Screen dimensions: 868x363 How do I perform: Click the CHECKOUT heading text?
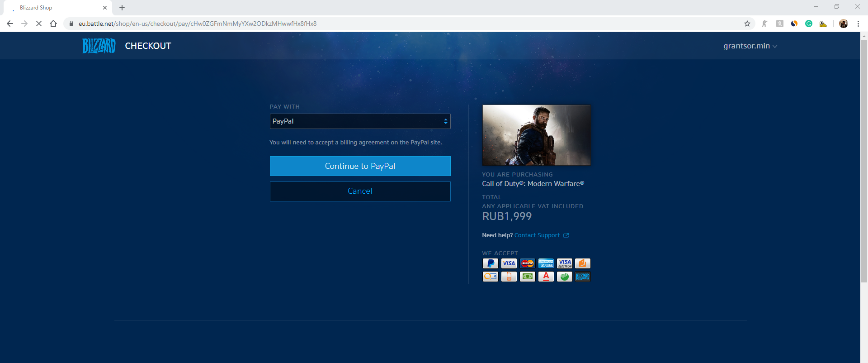coord(148,46)
